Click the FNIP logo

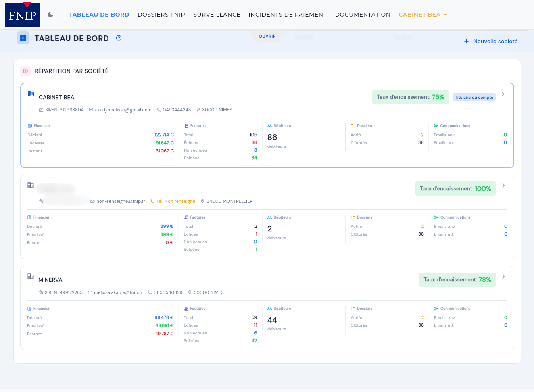23,15
